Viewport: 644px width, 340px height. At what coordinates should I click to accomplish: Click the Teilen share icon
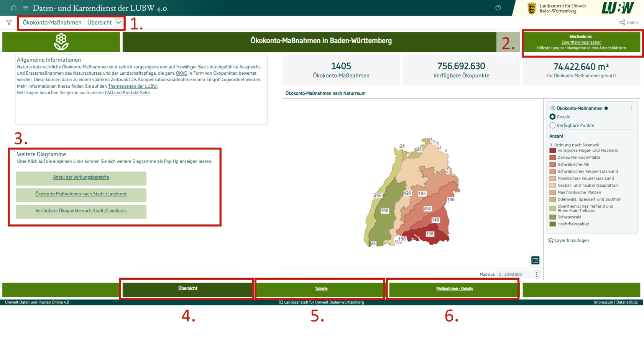pos(622,23)
